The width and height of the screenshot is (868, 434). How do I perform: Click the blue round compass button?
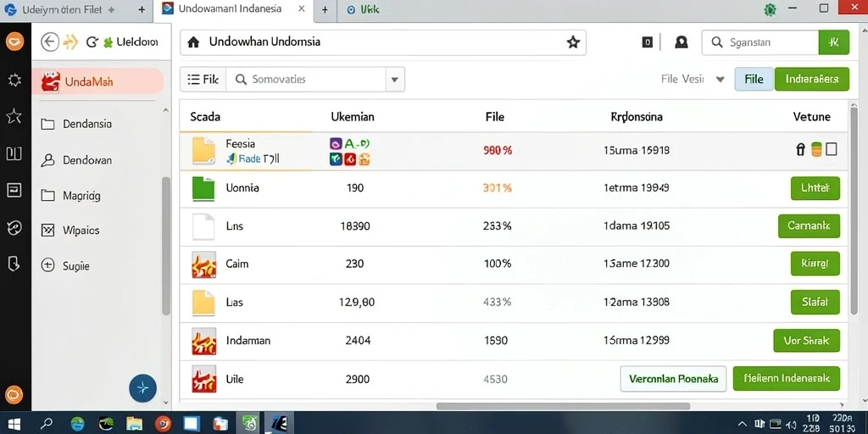coord(142,387)
